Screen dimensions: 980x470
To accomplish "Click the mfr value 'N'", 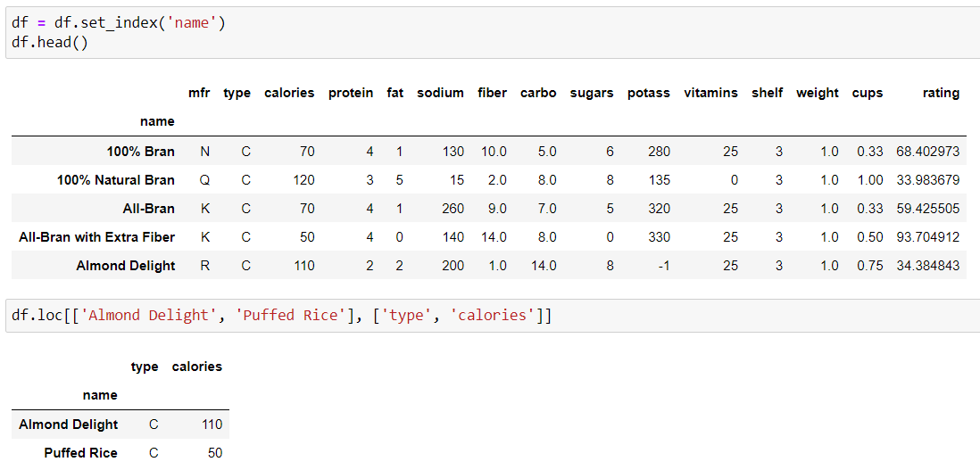I will (x=205, y=152).
